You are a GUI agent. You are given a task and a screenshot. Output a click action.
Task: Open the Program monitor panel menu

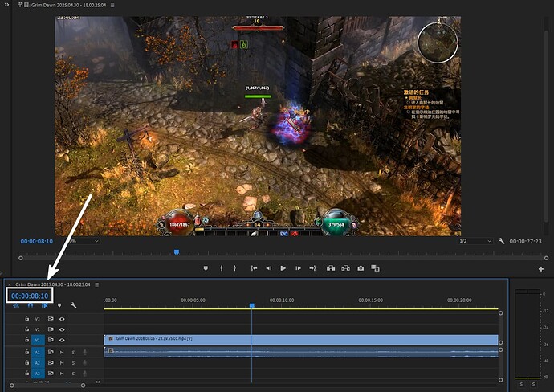112,6
